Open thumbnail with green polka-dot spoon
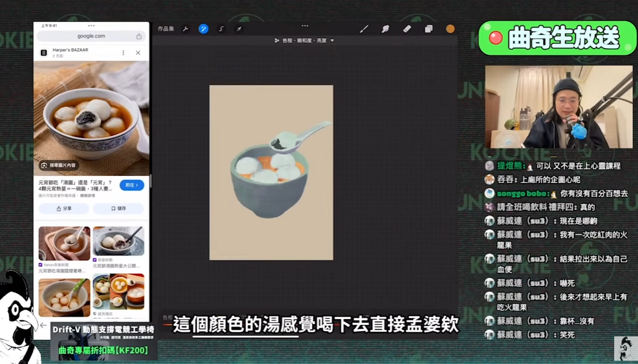 [64, 298]
